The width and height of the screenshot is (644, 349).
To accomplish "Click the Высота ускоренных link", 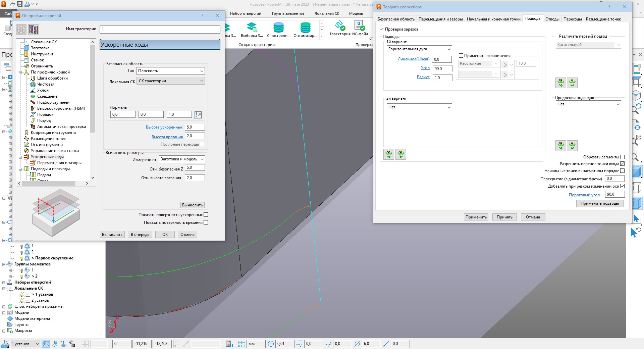I will (x=164, y=127).
